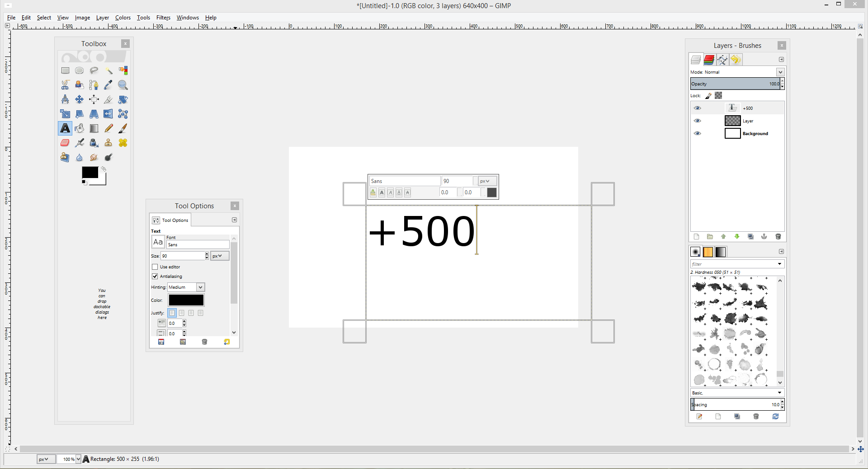Choose the Airbrush tool
The image size is (868, 469).
pyautogui.click(x=80, y=143)
